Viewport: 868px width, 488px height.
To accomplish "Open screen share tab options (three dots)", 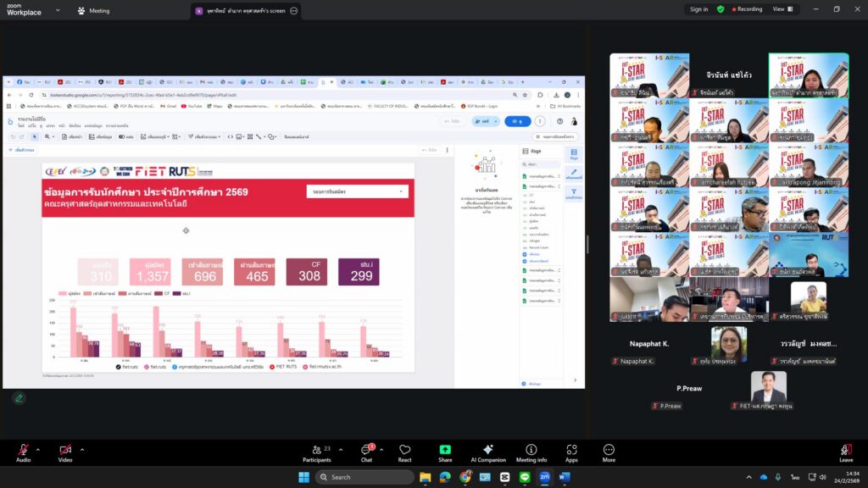I will tap(294, 11).
